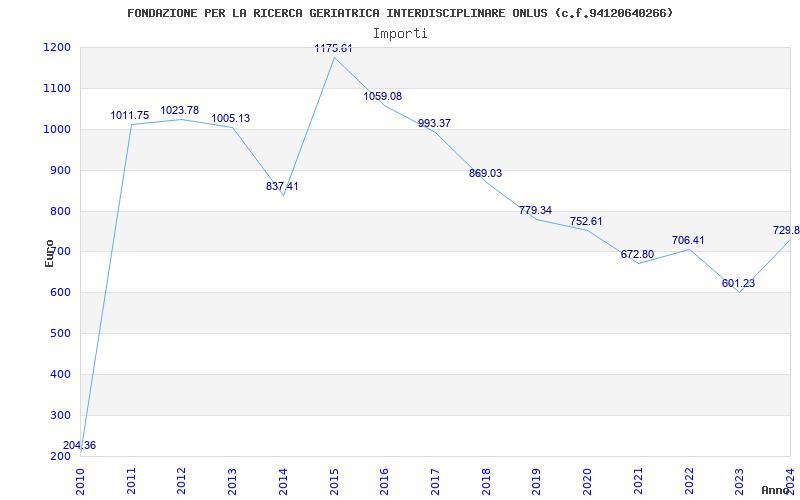Click the data label 752.61

(x=586, y=221)
